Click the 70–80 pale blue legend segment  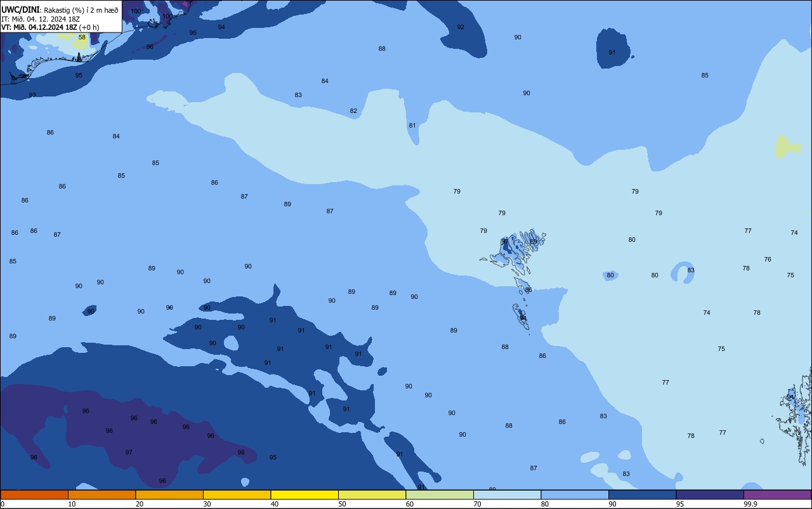(507, 494)
